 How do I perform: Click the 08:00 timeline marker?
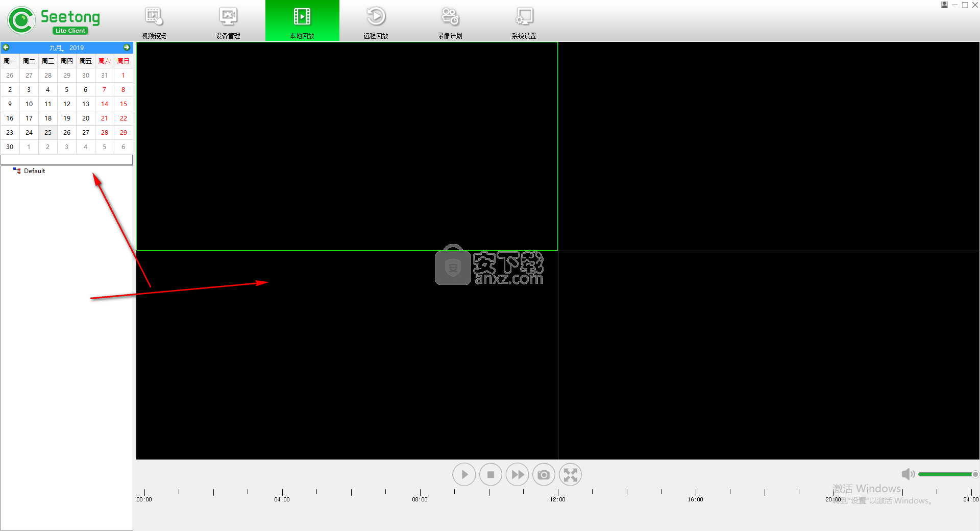pos(420,499)
